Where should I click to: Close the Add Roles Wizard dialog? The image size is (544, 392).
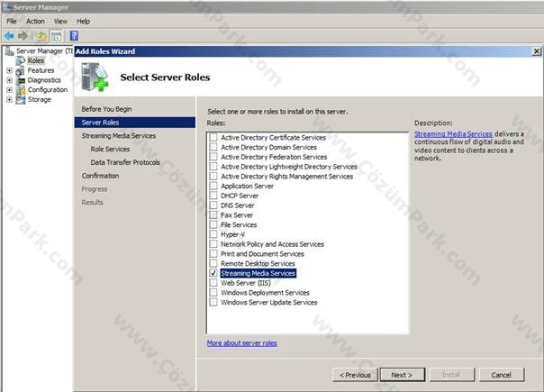click(537, 51)
